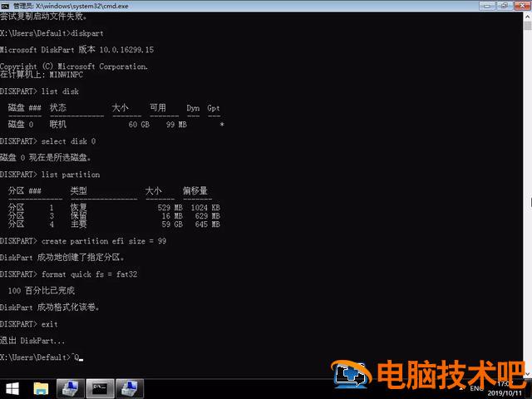The height and width of the screenshot is (399, 532).
Task: Open the Windows Start menu
Action: coord(12,388)
